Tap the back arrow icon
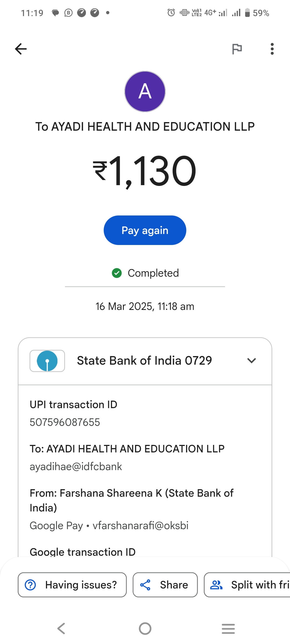 21,49
